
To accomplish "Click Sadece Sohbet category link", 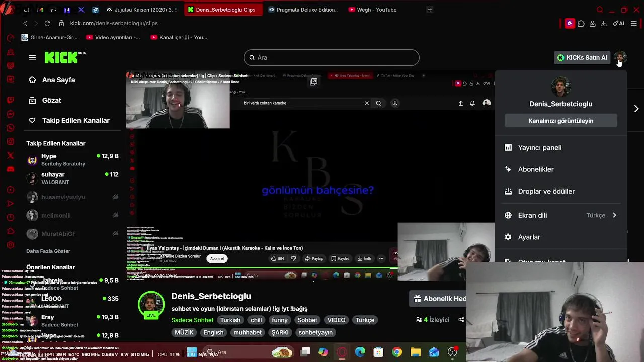I will click(x=192, y=320).
